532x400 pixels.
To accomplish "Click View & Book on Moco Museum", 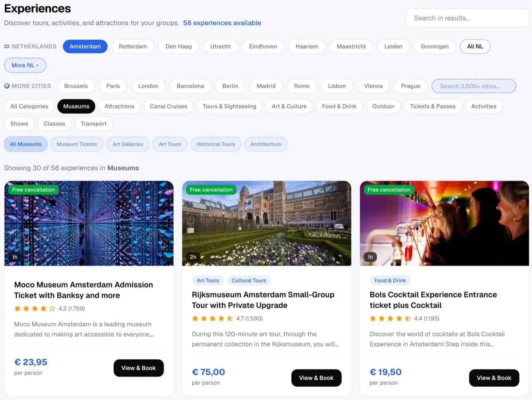I will [138, 368].
